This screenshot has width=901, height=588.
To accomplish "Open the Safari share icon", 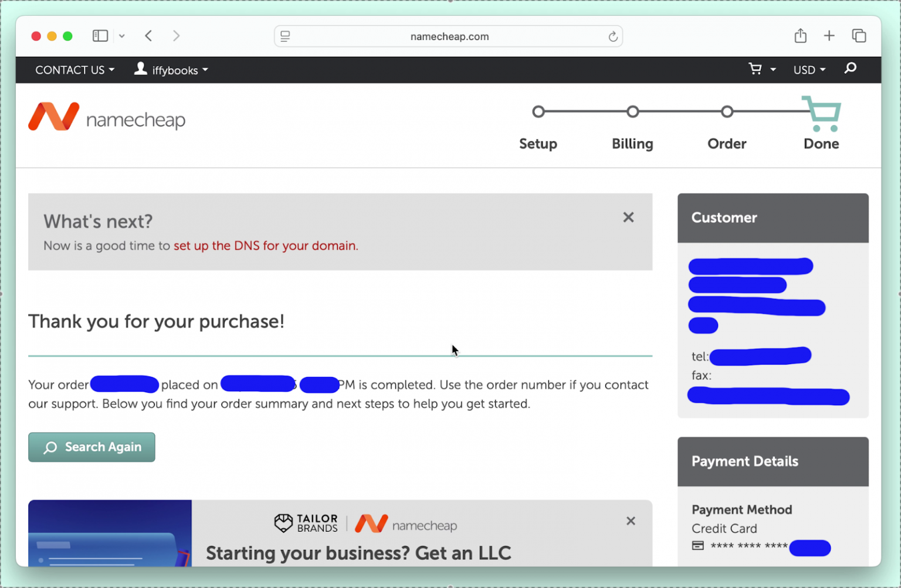I will coord(800,36).
